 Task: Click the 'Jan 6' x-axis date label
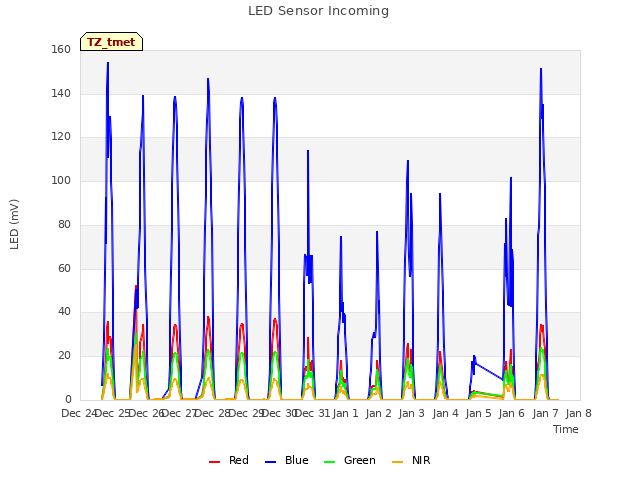(x=512, y=413)
